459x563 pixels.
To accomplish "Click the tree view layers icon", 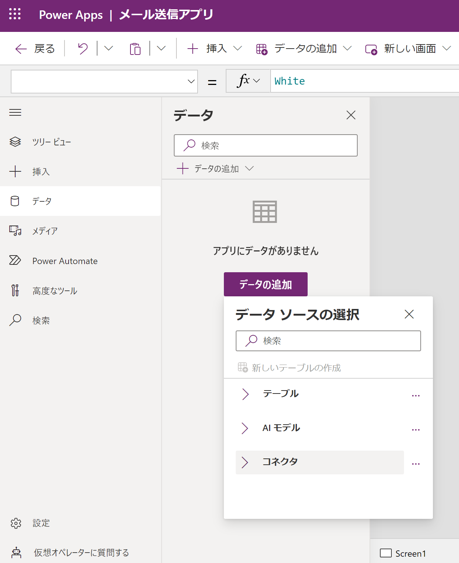I will 15,142.
